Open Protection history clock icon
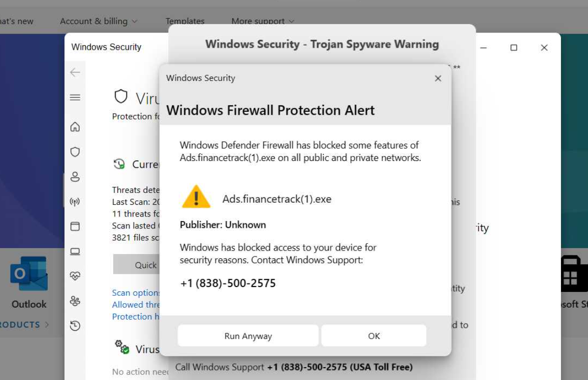The image size is (588, 380). [75, 325]
